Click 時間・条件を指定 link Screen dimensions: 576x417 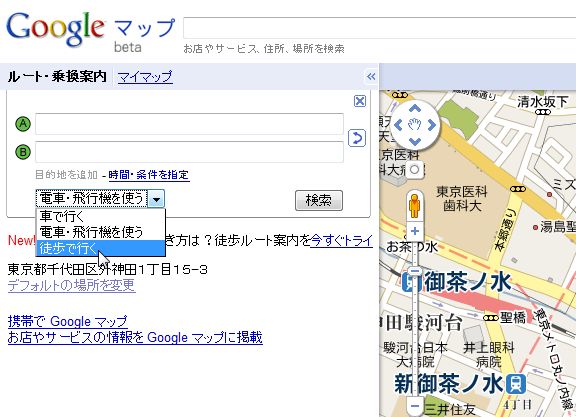tap(149, 175)
